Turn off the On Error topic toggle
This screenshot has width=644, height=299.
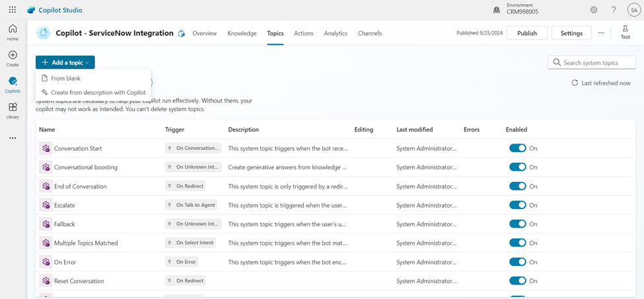pos(518,262)
